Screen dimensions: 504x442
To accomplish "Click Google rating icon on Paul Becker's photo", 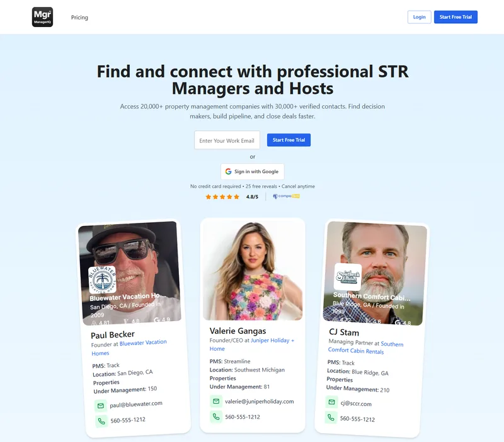I will [157, 320].
